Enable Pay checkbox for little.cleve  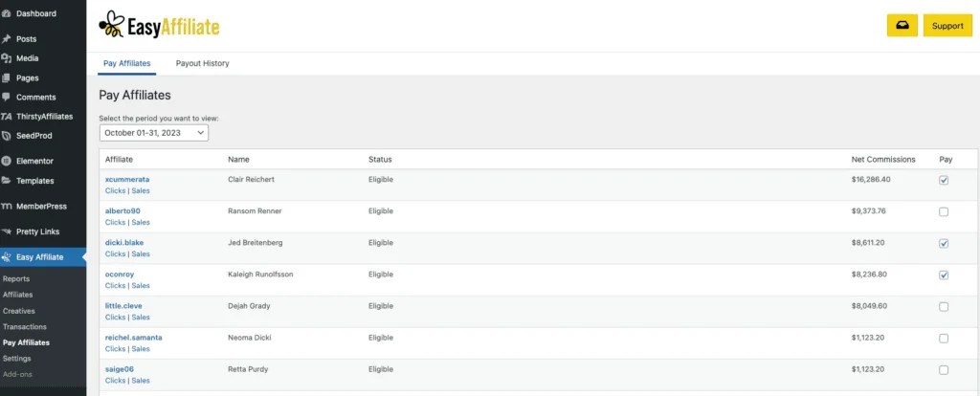944,306
